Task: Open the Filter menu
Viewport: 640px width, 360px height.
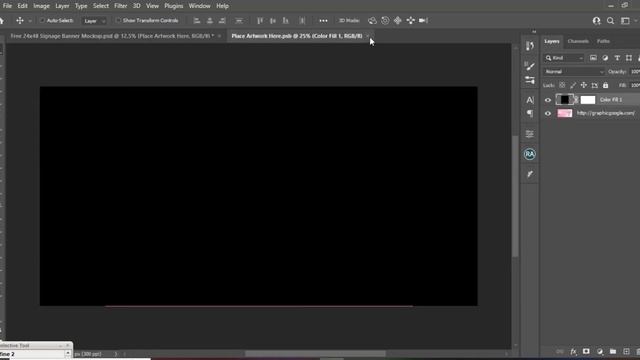Action: [x=120, y=6]
